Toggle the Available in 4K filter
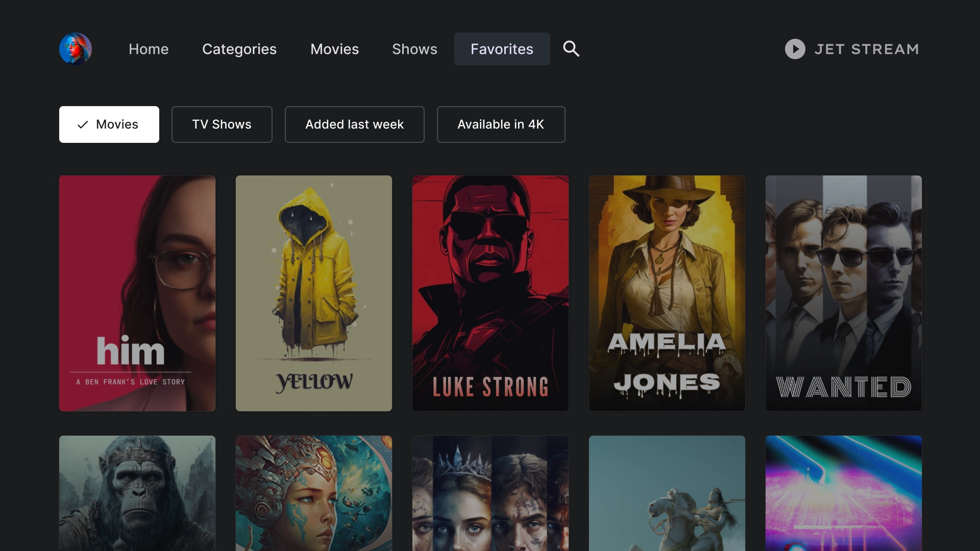The image size is (980, 551). click(x=501, y=124)
